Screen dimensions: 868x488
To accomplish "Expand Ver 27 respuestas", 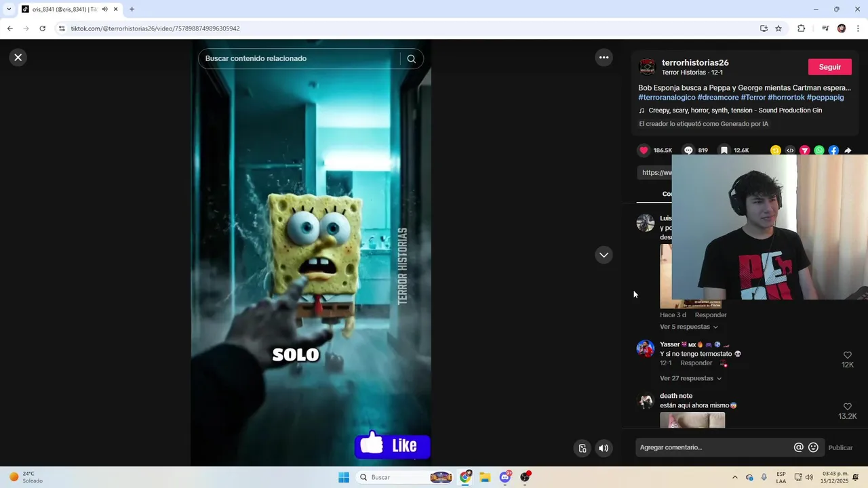I will pyautogui.click(x=691, y=378).
